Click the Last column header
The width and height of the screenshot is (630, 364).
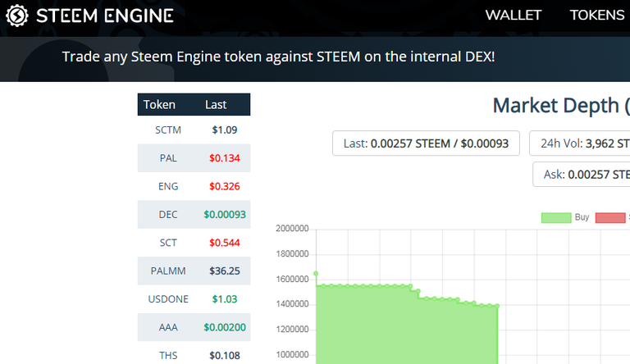click(216, 104)
